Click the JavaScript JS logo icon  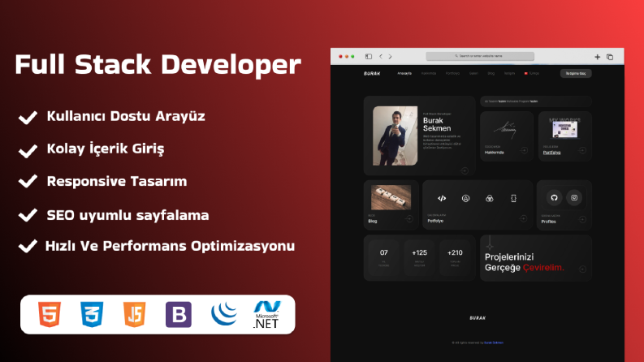click(135, 314)
